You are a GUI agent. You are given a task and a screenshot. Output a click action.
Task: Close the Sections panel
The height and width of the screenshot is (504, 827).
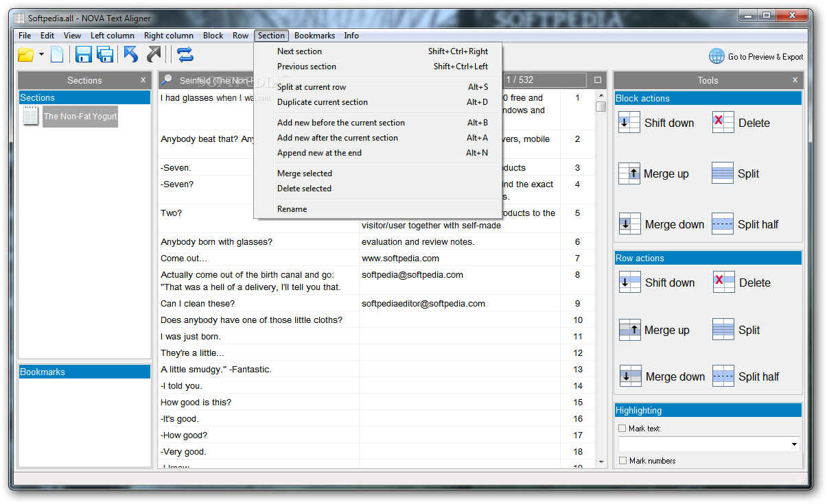point(143,80)
